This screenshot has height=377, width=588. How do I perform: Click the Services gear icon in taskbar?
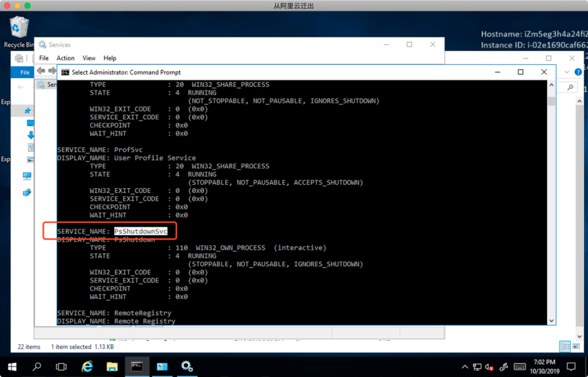[187, 366]
